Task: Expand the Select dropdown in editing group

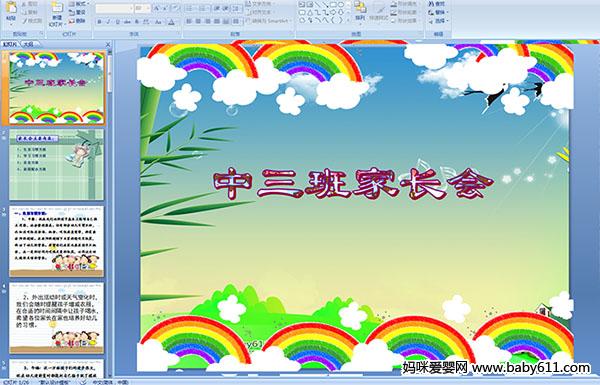Action: point(439,21)
